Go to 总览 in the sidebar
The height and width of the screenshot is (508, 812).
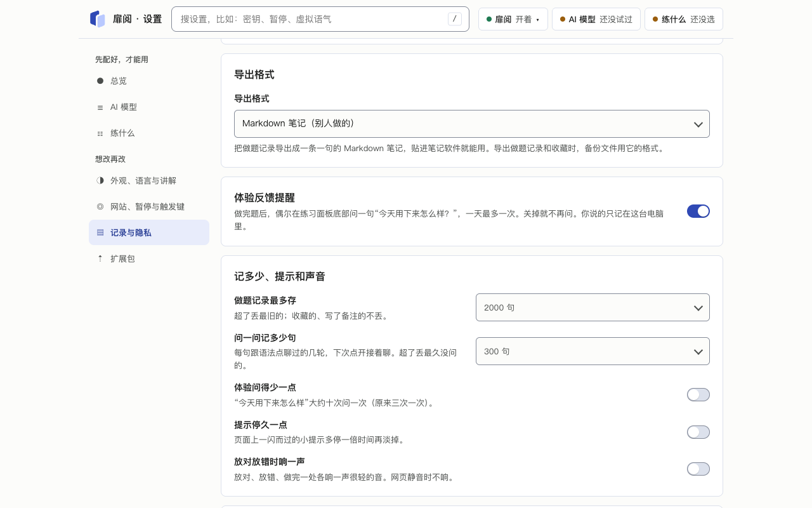tap(149, 81)
